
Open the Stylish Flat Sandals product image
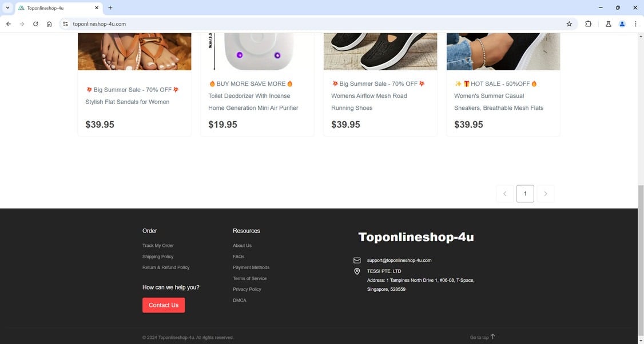[135, 51]
